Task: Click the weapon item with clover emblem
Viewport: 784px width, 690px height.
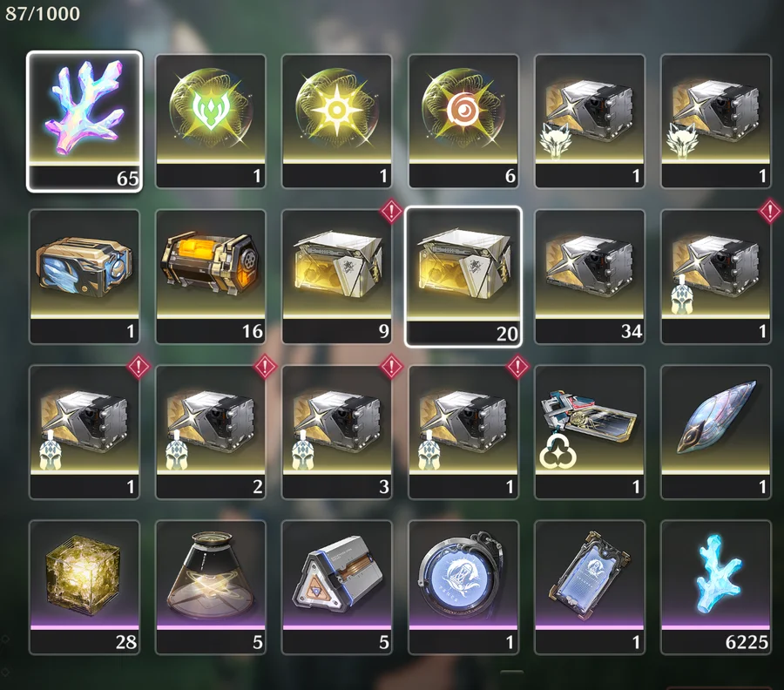Action: point(590,432)
